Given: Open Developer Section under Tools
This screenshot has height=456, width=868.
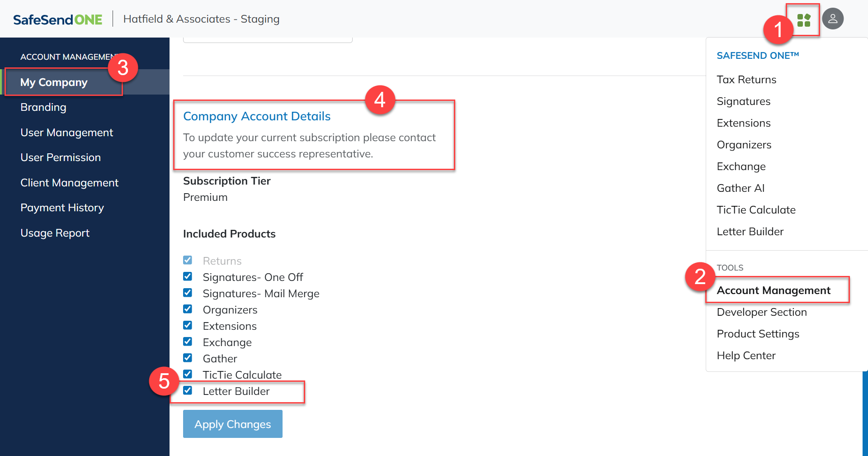Looking at the screenshot, I should click(x=762, y=312).
